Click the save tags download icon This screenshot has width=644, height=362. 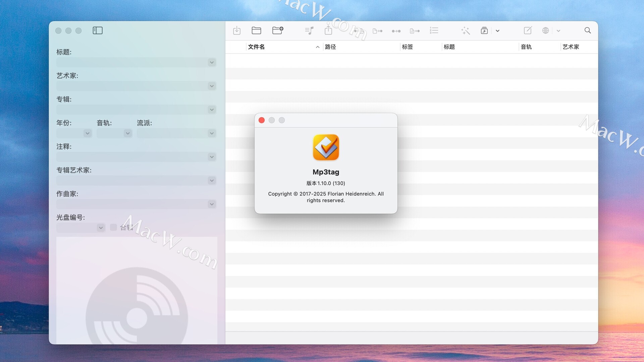click(237, 31)
